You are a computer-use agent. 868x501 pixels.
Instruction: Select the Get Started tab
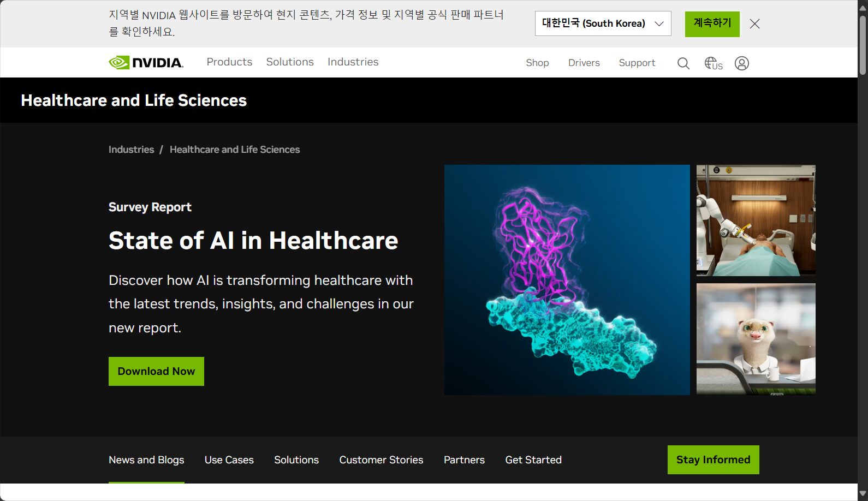[533, 460]
